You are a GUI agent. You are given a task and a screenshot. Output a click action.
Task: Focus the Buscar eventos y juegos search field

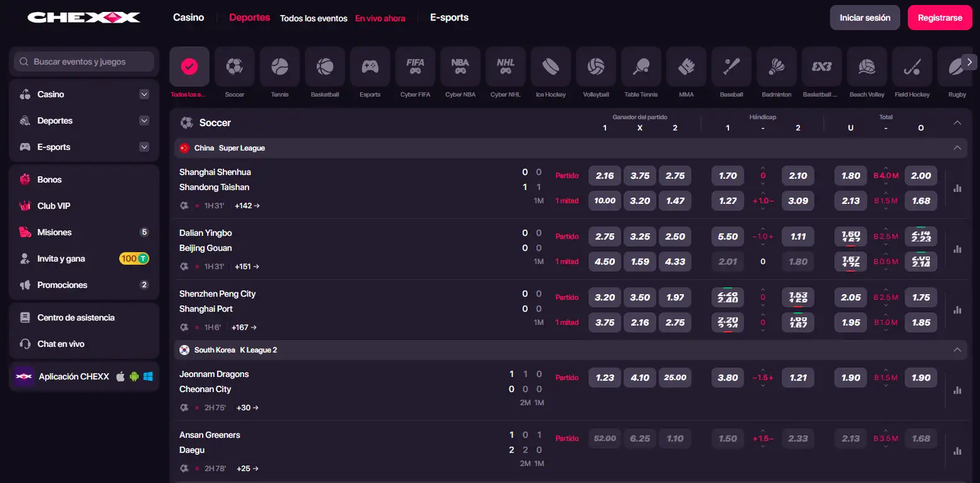tap(84, 61)
